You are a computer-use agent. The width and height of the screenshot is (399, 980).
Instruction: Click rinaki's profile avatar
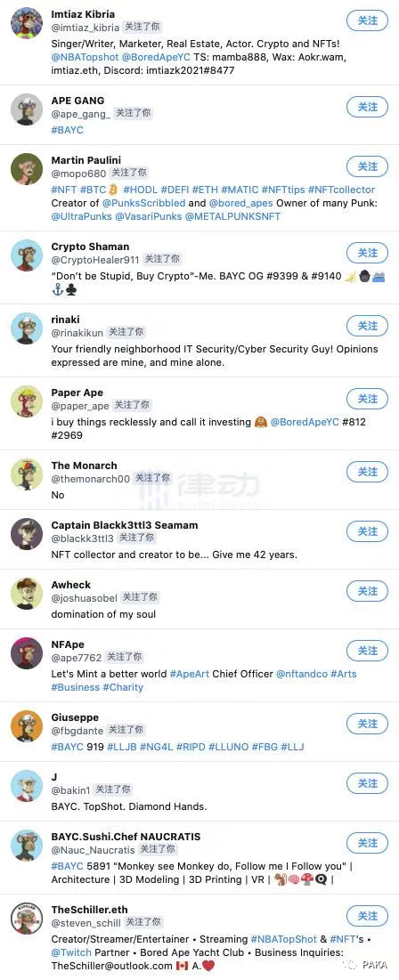click(x=27, y=328)
